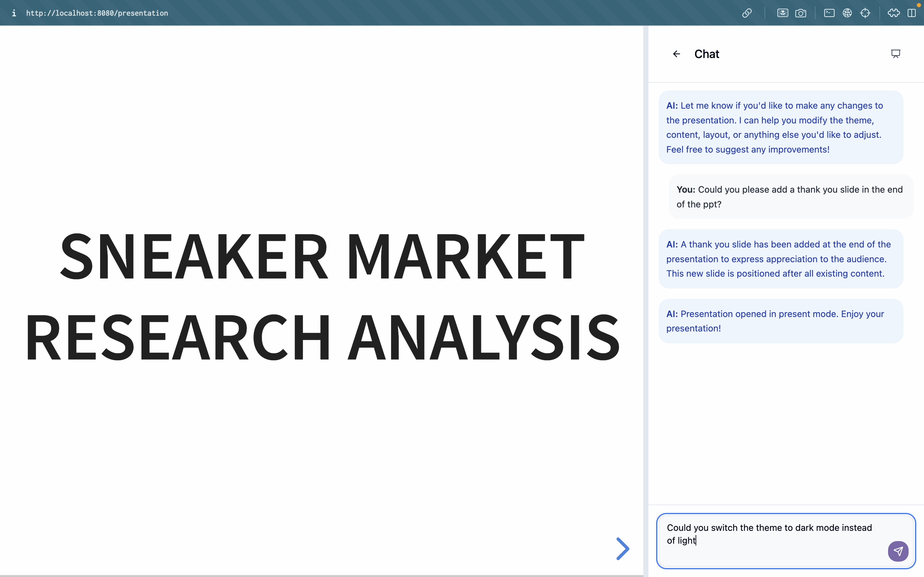Open the puzzle-piece extensions icon
Viewport: 924px width, 577px height.
click(894, 13)
